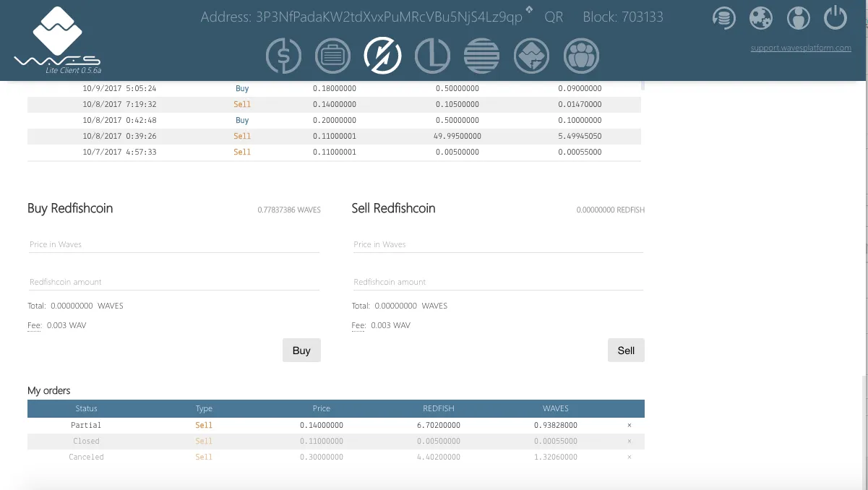Click the REDFISH column header in My orders
This screenshot has width=868, height=490.
coord(439,408)
